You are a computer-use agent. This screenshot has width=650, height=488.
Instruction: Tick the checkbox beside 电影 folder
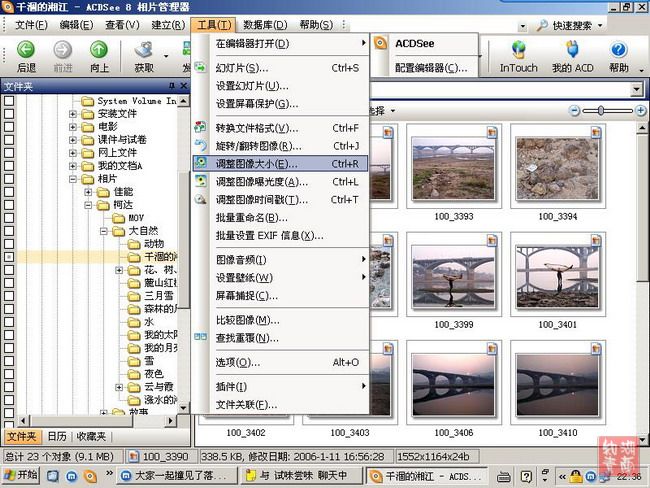pos(9,127)
